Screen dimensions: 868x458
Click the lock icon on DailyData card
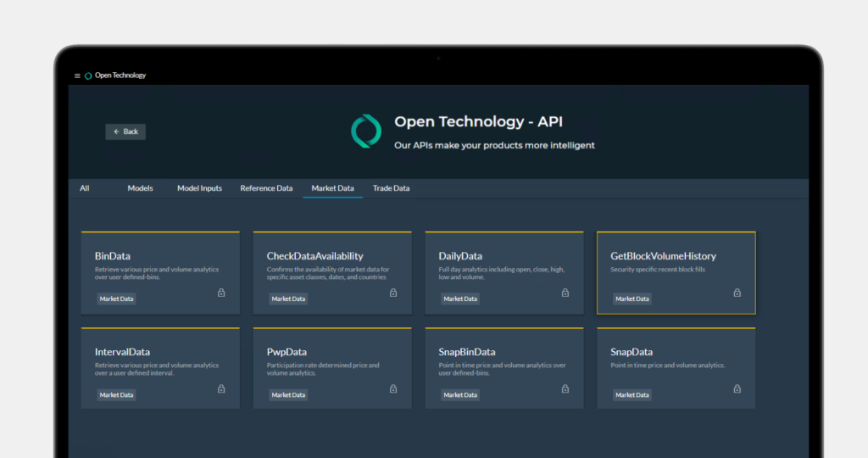click(565, 293)
